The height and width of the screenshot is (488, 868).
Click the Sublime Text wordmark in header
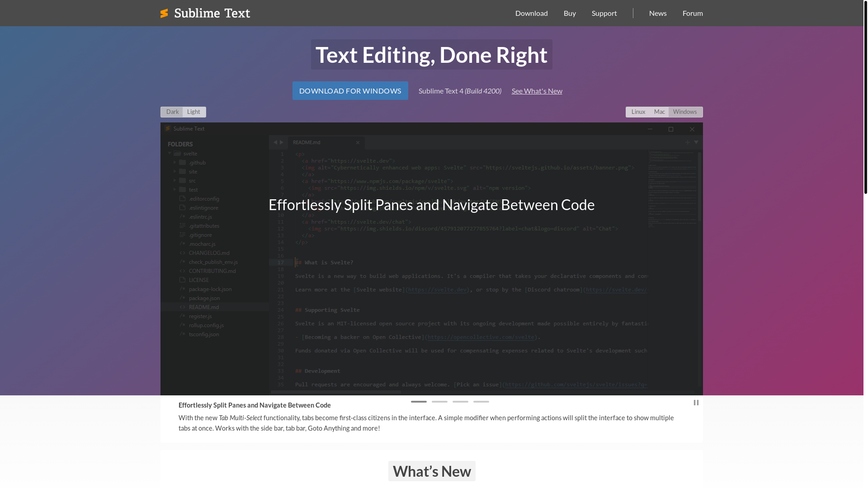[212, 14]
